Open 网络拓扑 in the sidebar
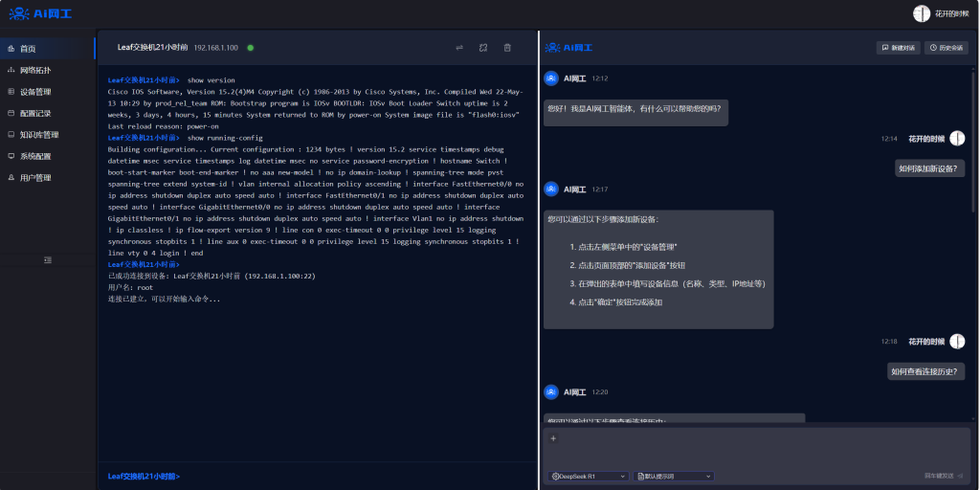Viewport: 980px width, 490px height. click(35, 70)
